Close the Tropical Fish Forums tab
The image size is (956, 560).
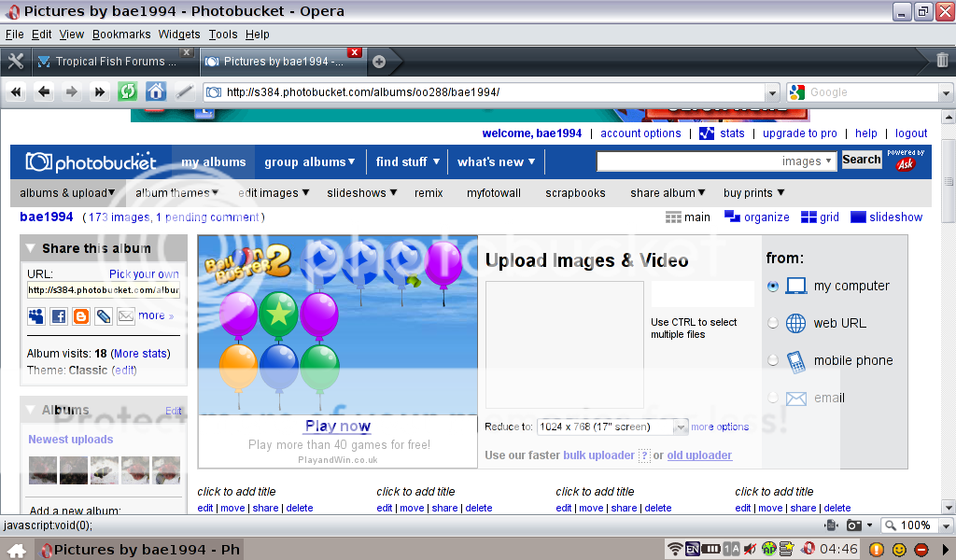(187, 52)
